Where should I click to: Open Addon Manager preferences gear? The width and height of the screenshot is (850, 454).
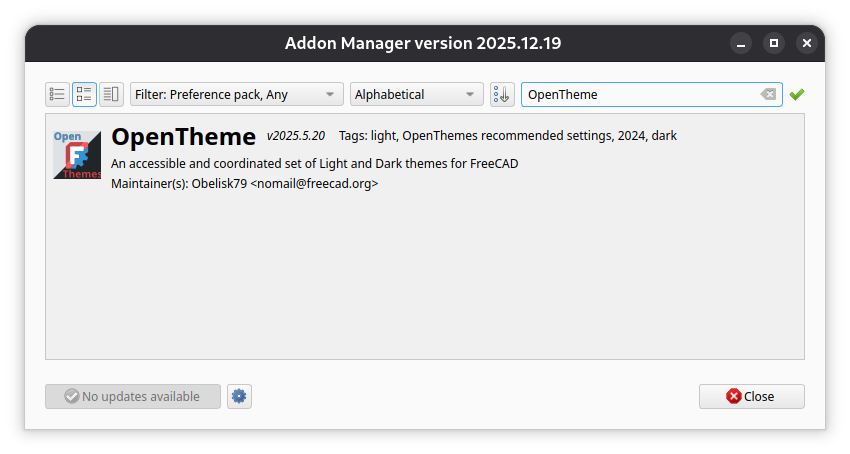(239, 396)
